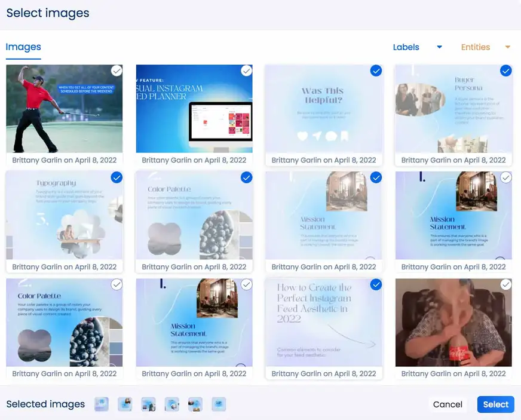Select the bottom-left Color Palette image

pos(117,285)
